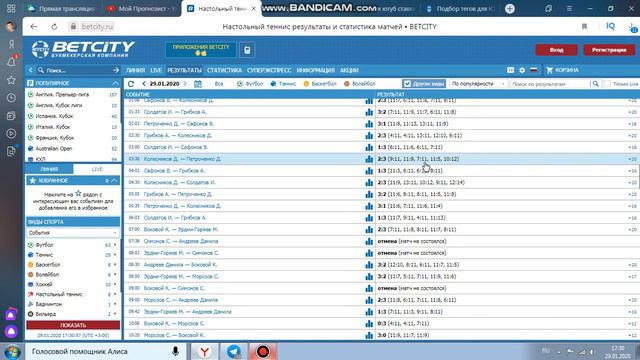Open Англия. Премьер-лига in Популярное
The width and height of the screenshot is (640, 360).
(62, 94)
